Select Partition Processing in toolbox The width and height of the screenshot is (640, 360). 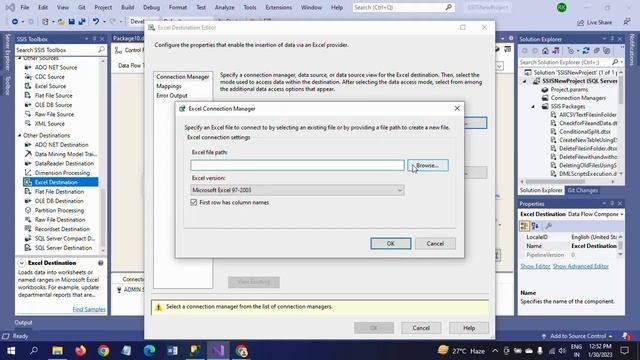[59, 210]
